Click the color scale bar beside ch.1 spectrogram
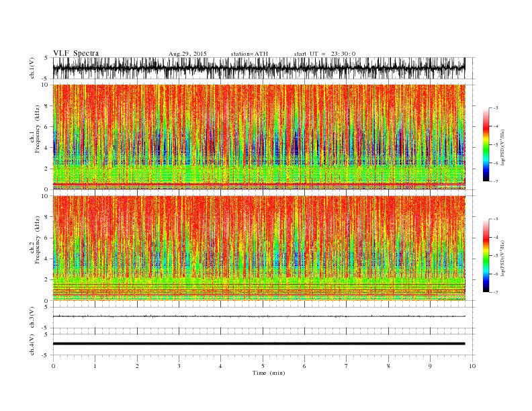Screen dimensions: 532x411 coord(486,144)
